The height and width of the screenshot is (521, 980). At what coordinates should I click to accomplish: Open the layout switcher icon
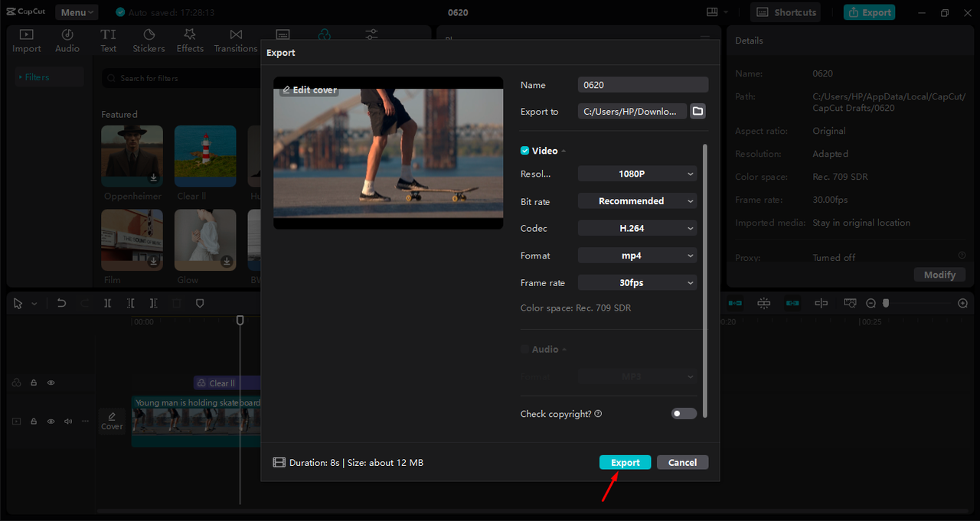click(x=713, y=12)
